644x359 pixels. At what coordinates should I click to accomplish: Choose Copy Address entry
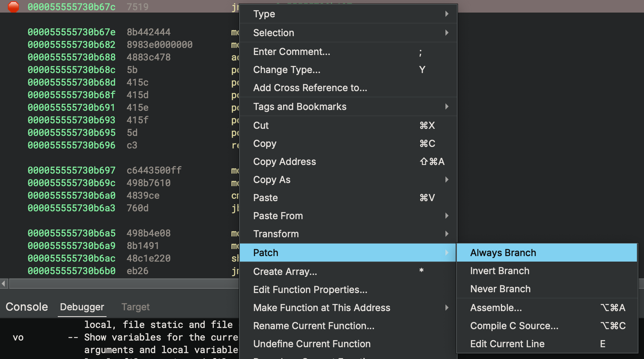(348, 162)
